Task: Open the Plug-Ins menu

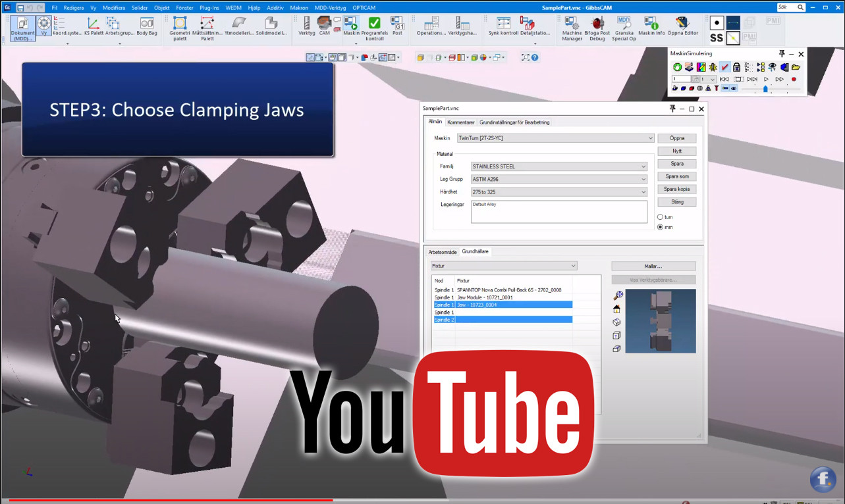Action: (x=209, y=7)
